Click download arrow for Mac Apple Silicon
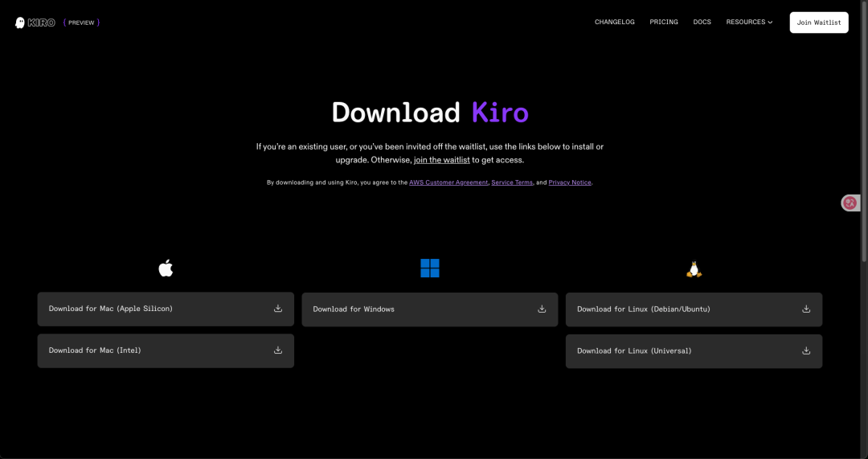 [x=278, y=309]
